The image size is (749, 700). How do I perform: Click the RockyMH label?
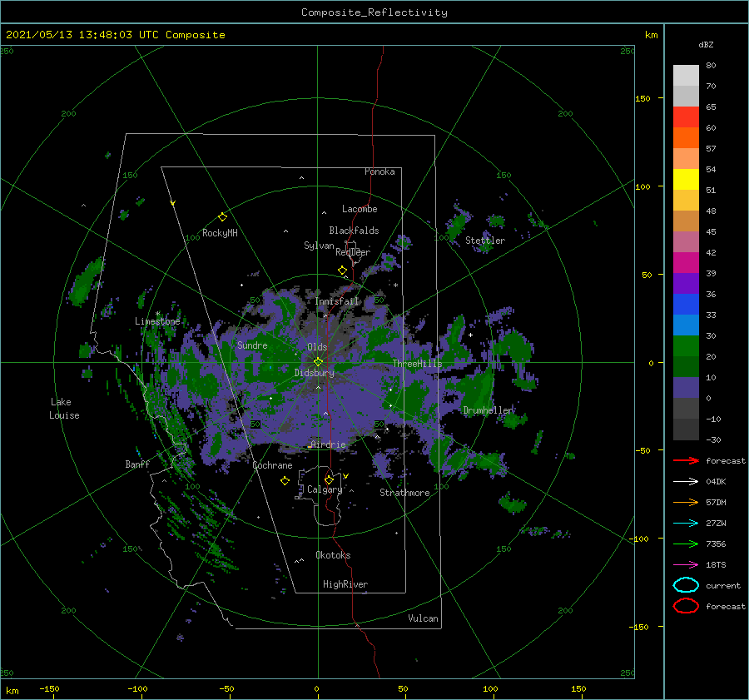(x=220, y=233)
